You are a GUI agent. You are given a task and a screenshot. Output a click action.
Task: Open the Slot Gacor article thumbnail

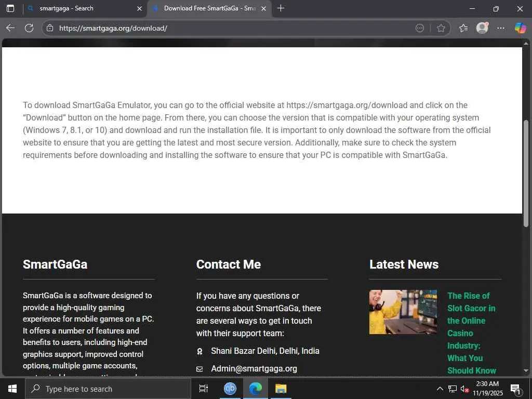[x=403, y=312]
